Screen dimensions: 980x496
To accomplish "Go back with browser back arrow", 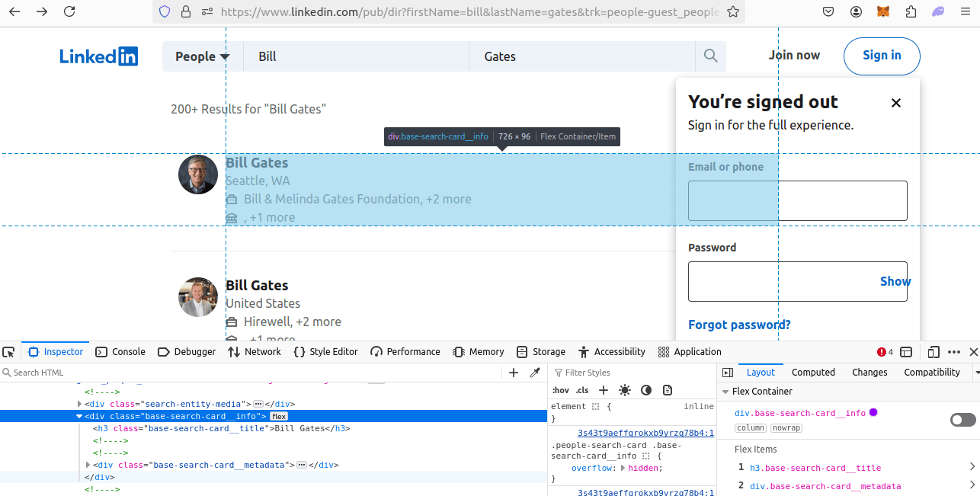I will 14,11.
